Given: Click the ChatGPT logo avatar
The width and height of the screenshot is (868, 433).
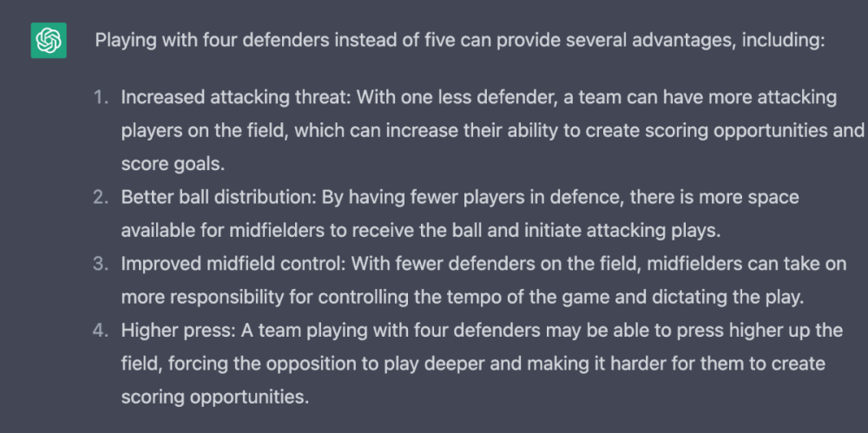Looking at the screenshot, I should (49, 41).
